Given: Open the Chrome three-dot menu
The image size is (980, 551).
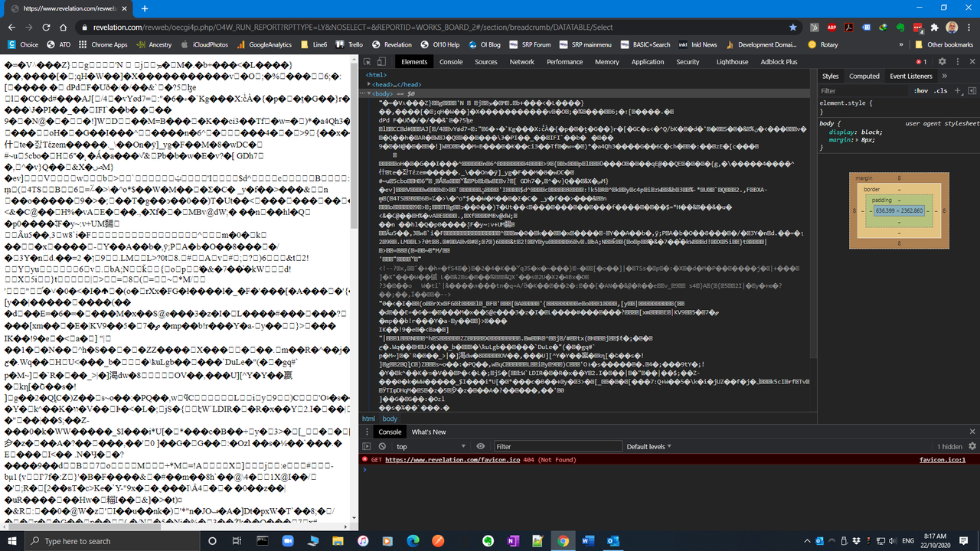Looking at the screenshot, I should tap(969, 28).
